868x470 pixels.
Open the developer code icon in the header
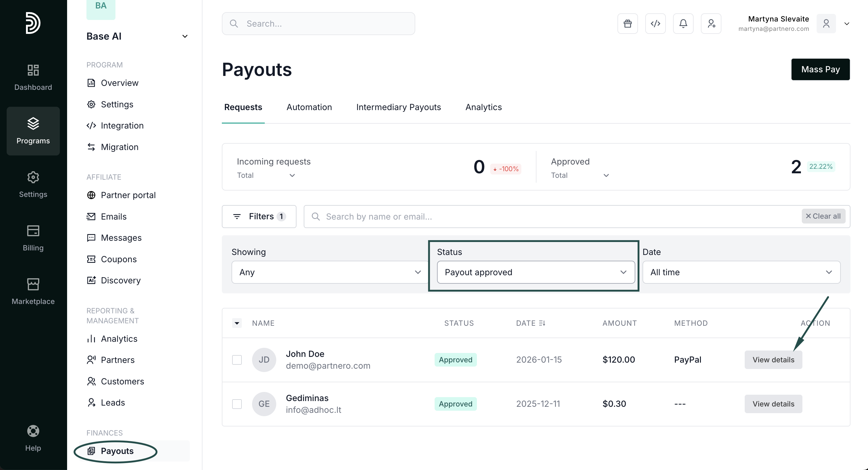(655, 24)
